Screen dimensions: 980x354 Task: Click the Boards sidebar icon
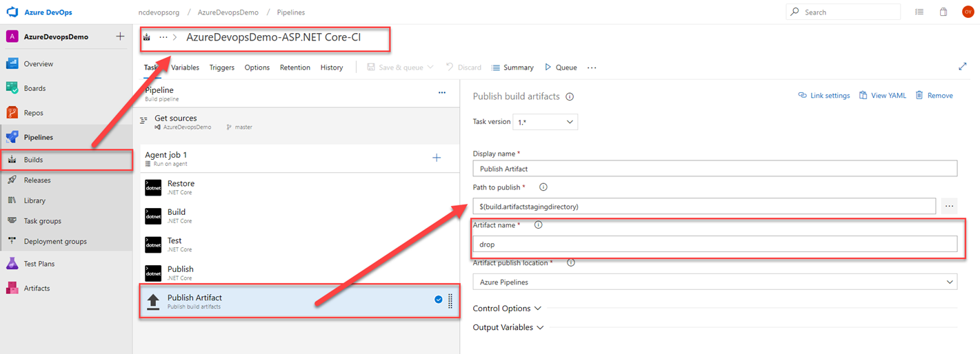(12, 88)
